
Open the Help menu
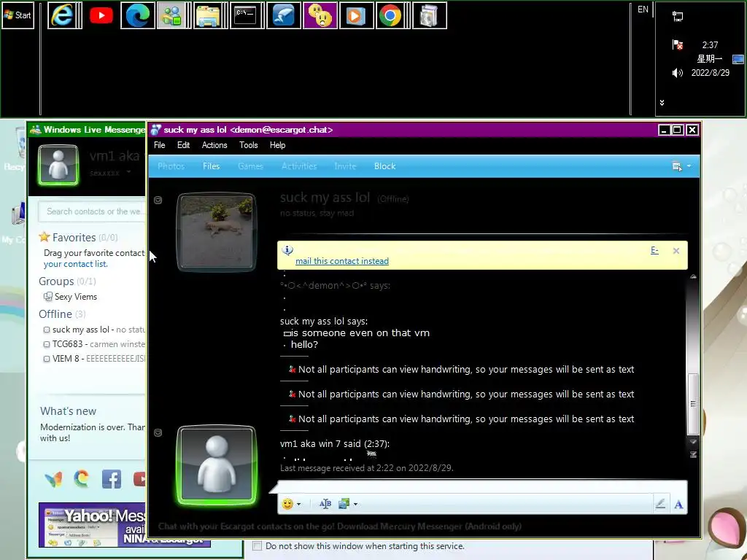tap(277, 145)
